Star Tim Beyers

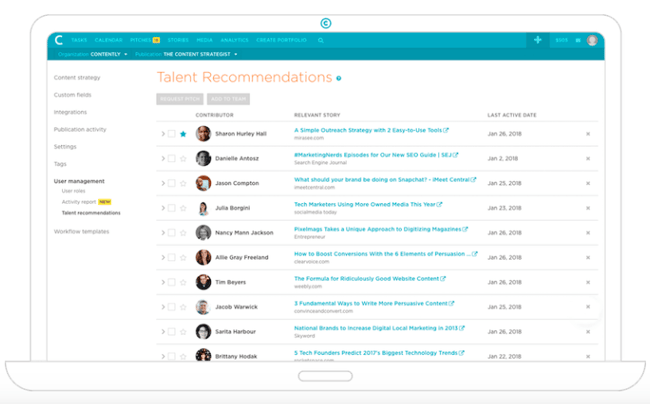click(183, 282)
